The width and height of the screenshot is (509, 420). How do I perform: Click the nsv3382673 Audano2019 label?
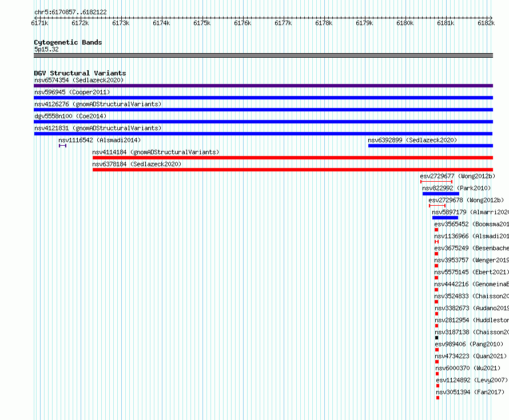pyautogui.click(x=472, y=308)
